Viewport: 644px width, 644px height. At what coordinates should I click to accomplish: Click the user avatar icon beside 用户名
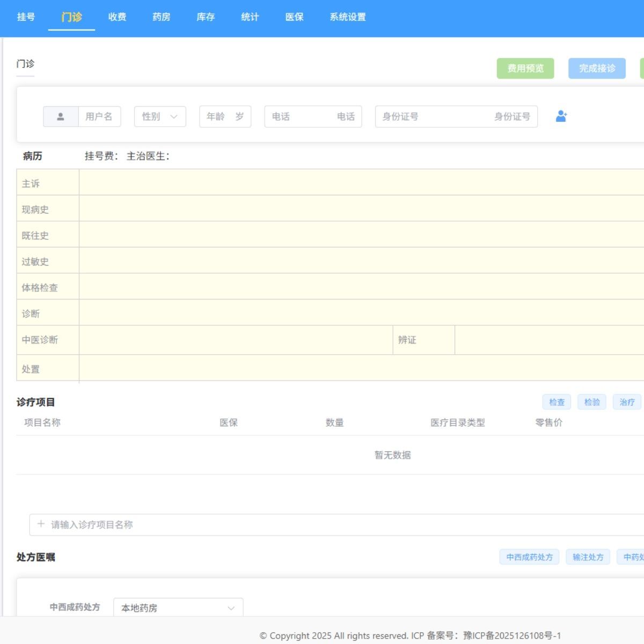pos(61,116)
